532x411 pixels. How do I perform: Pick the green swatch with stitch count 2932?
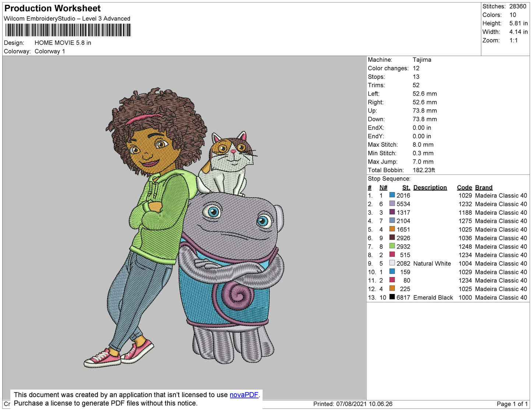[392, 246]
